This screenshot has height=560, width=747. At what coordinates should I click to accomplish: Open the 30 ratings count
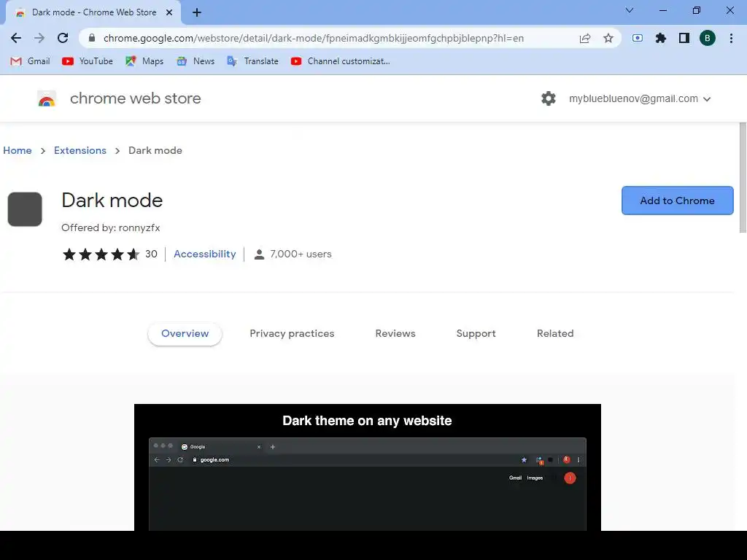pyautogui.click(x=151, y=254)
